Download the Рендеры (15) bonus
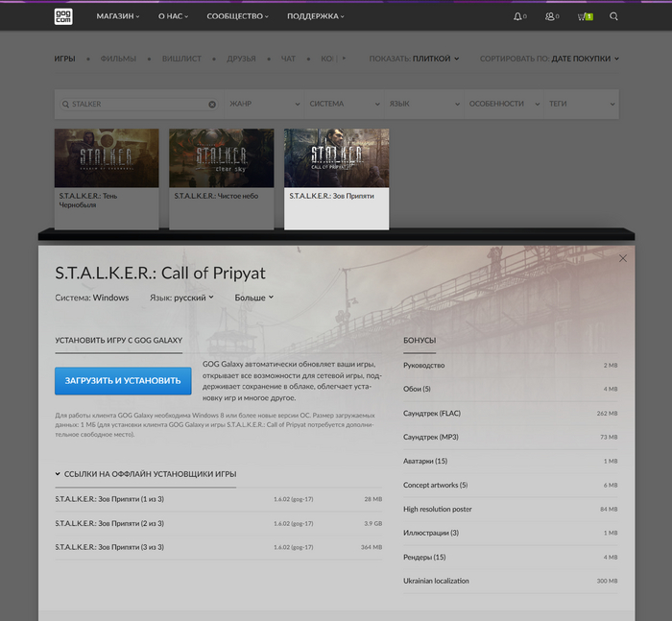Image resolution: width=672 pixels, height=621 pixels. click(x=511, y=557)
